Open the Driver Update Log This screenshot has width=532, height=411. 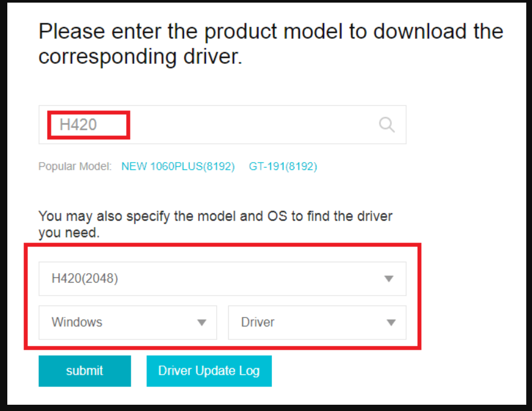(209, 371)
